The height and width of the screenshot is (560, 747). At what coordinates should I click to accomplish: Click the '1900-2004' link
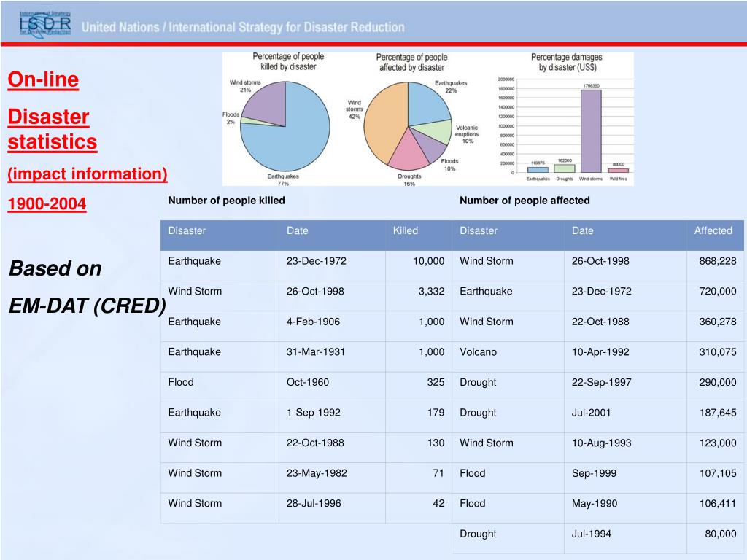click(x=47, y=203)
